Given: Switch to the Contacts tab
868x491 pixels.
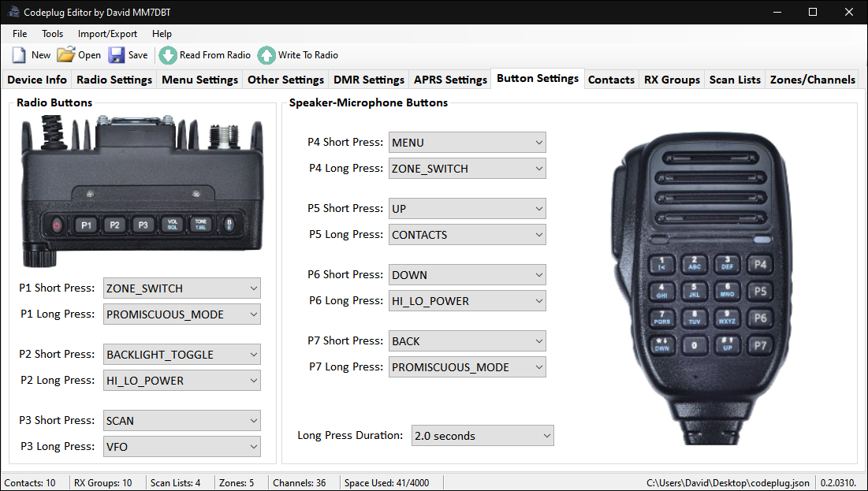Looking at the screenshot, I should point(612,79).
